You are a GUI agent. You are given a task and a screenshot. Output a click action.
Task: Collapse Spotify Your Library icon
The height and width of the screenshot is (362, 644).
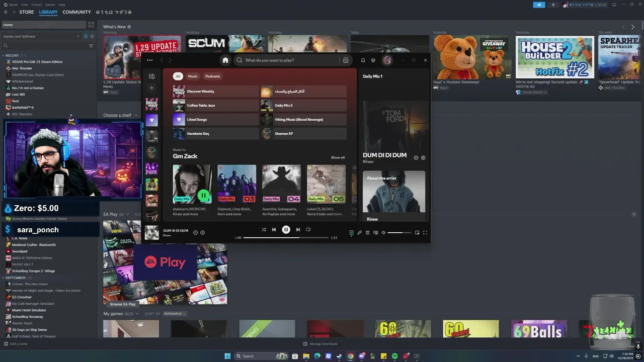click(151, 76)
